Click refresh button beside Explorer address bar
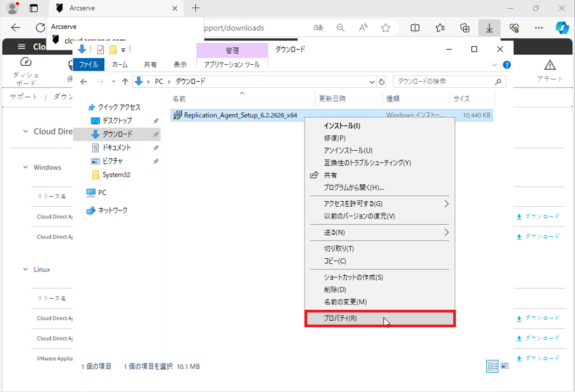The width and height of the screenshot is (575, 392). point(382,82)
